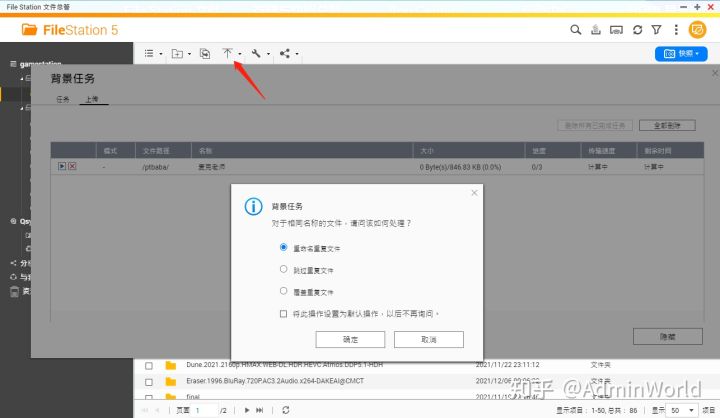The image size is (720, 418).
Task: Start the upload task with the play icon
Action: (62, 166)
